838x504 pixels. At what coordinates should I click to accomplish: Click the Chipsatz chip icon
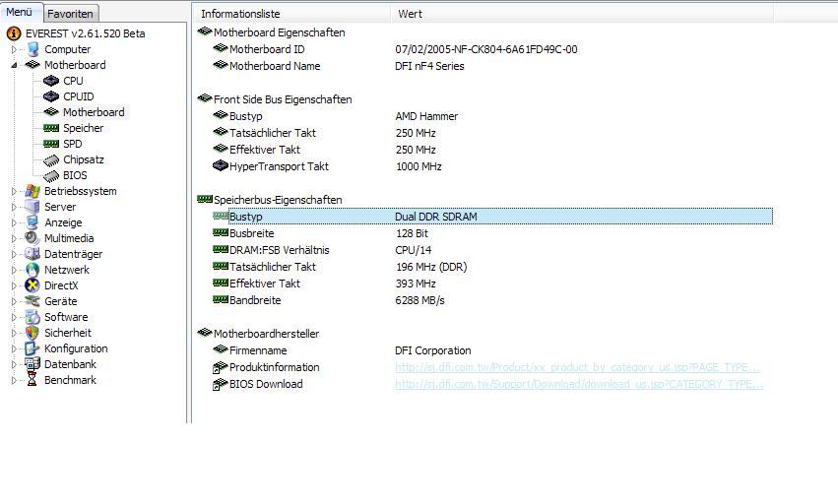(x=51, y=159)
